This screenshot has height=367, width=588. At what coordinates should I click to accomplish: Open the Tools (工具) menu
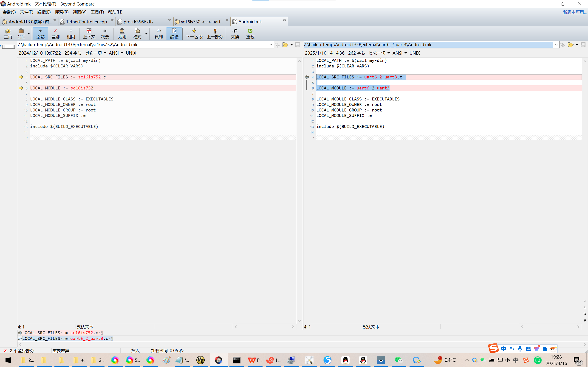97,12
